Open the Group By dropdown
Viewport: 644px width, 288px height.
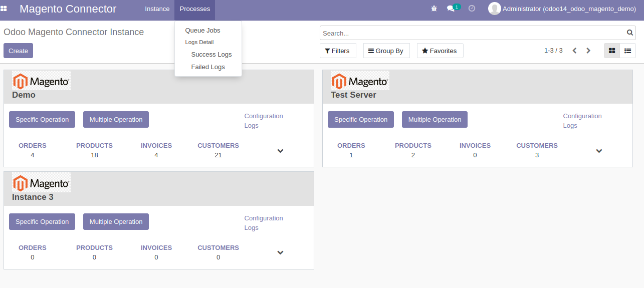coord(386,51)
